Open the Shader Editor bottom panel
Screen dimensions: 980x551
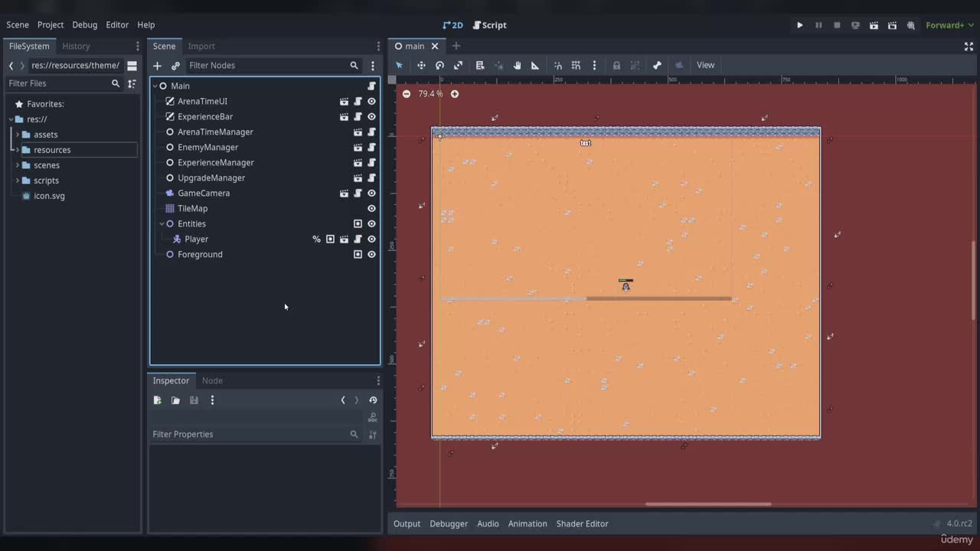[x=582, y=523]
